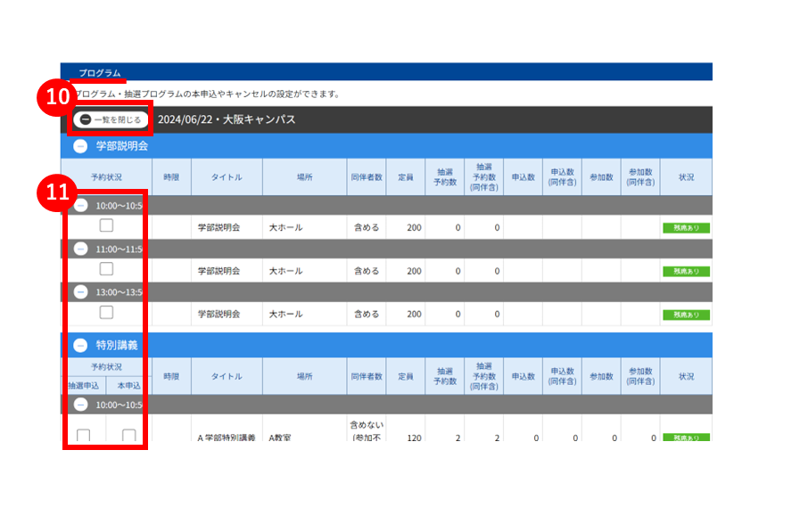Collapse the 学部説明会 section
808x532 pixels.
click(x=80, y=146)
